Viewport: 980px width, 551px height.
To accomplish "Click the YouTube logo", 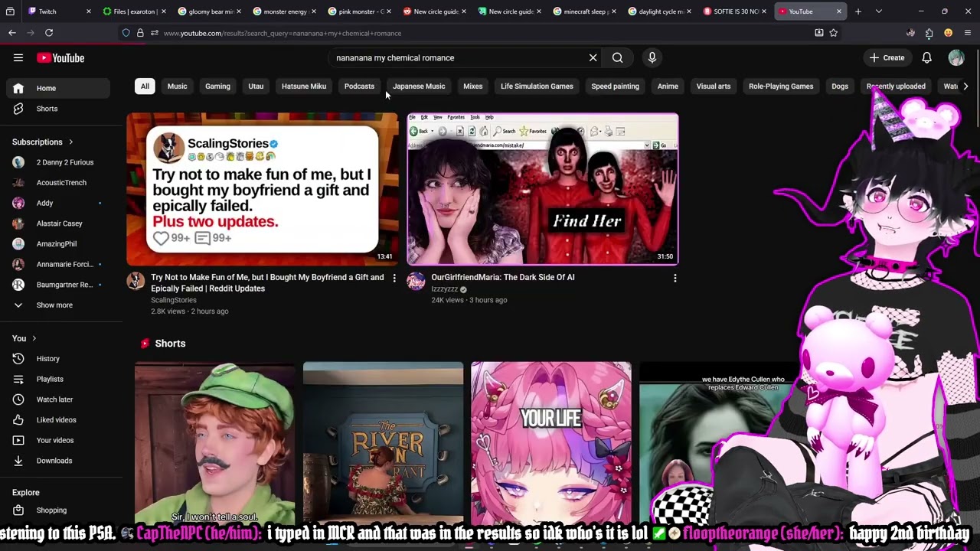I will point(60,58).
